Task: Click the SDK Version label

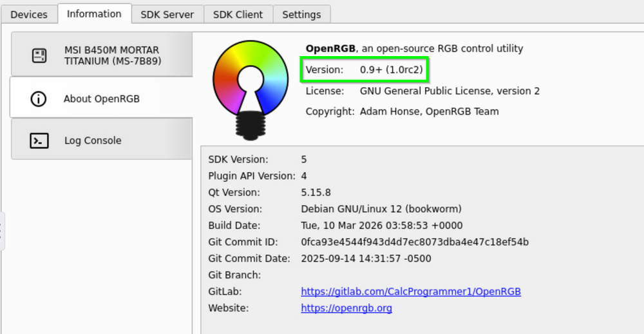Action: 238,160
